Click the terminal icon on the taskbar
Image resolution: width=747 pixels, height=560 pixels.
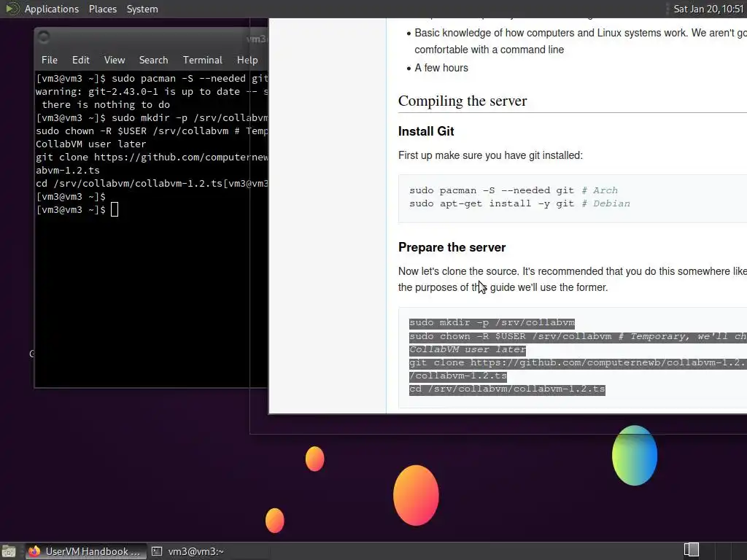click(x=157, y=551)
